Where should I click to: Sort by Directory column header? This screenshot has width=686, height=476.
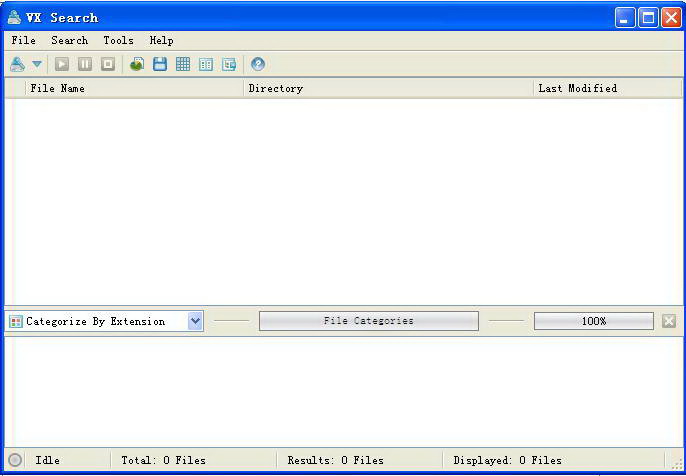[x=388, y=88]
